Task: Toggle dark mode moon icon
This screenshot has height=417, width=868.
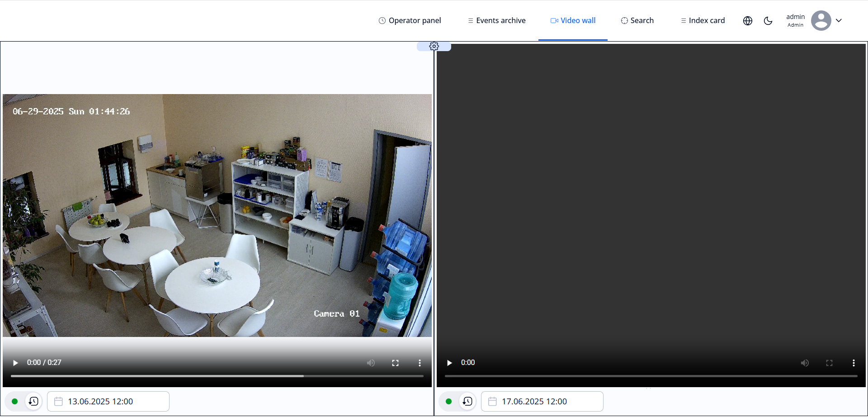Action: point(768,21)
